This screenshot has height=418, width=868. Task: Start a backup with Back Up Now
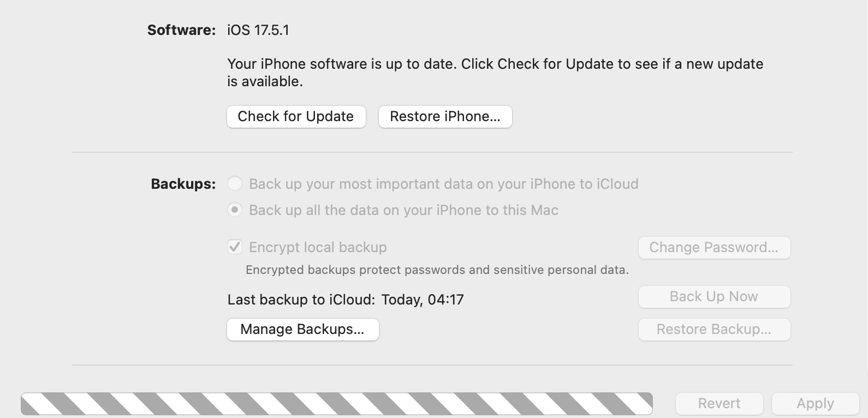(x=714, y=297)
